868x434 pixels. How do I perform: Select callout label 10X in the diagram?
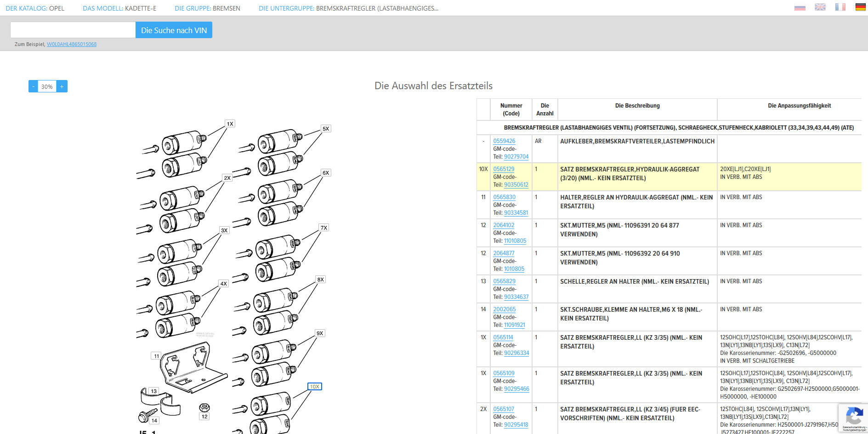click(314, 387)
